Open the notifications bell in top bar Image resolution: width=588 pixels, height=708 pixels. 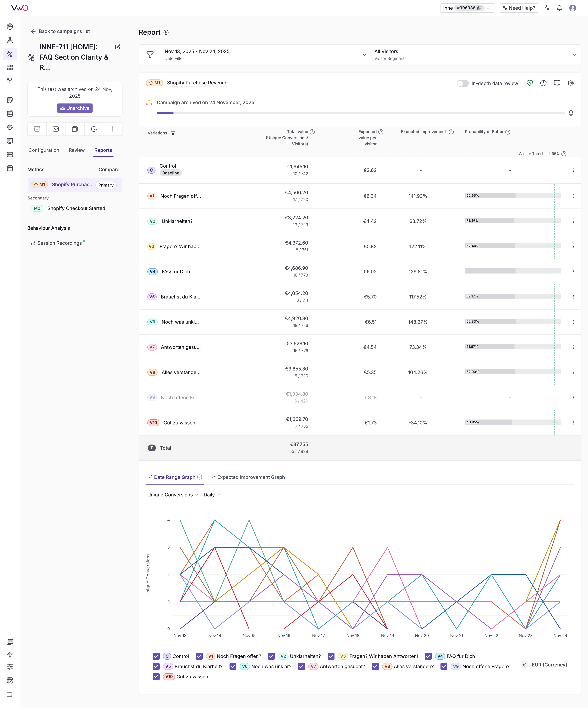coord(559,8)
